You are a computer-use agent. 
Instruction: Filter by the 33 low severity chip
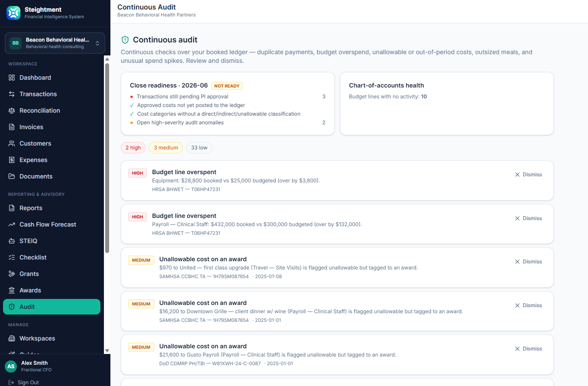199,148
